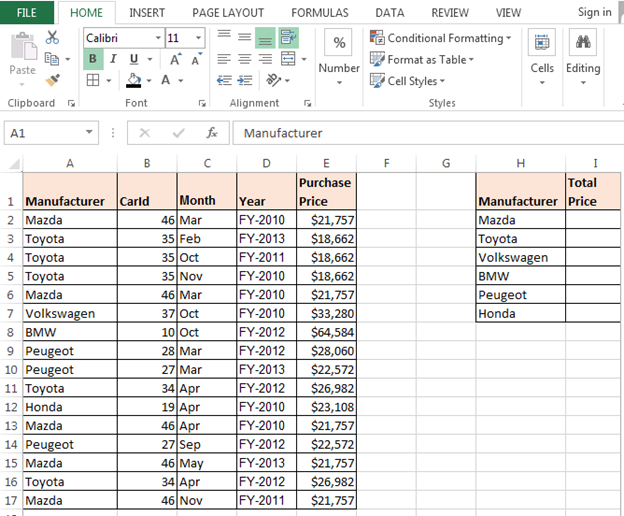Open the Clipboard dialog launcher

pyautogui.click(x=71, y=103)
